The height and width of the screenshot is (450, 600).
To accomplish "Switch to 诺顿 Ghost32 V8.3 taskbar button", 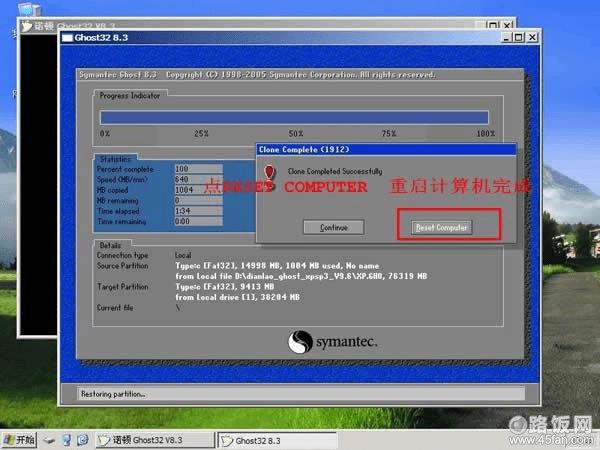I will [155, 440].
